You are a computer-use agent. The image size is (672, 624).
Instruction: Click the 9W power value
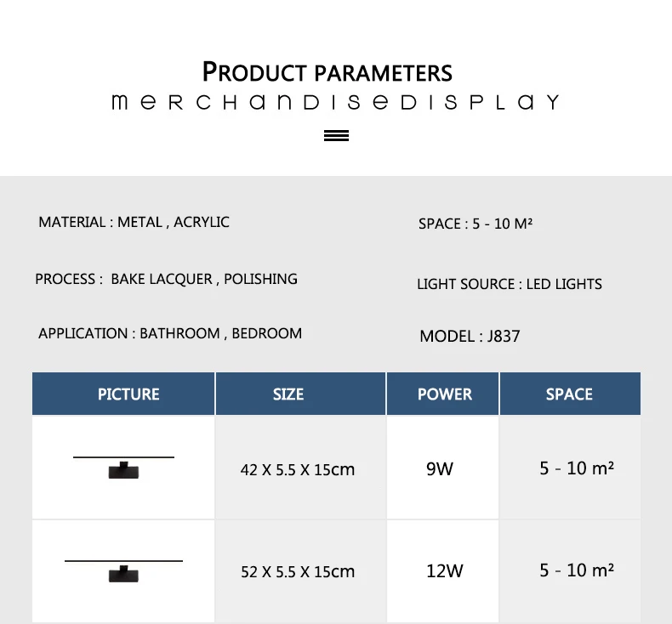click(x=439, y=469)
